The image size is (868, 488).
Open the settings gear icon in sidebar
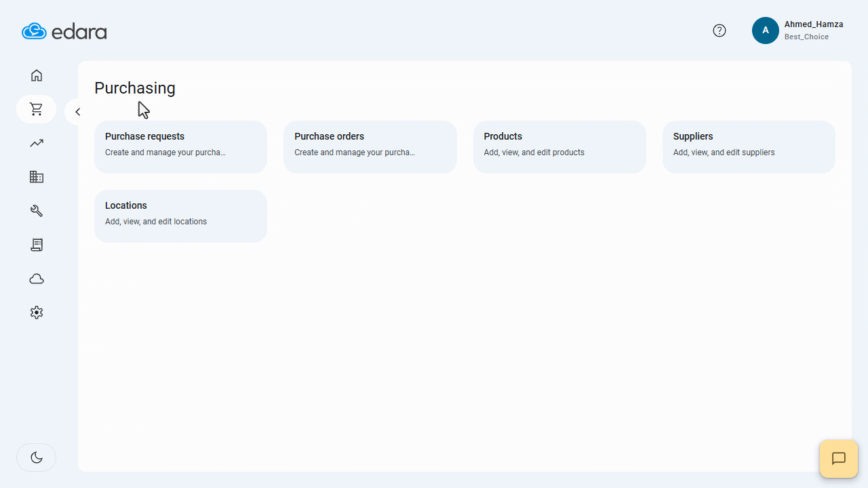pos(37,312)
